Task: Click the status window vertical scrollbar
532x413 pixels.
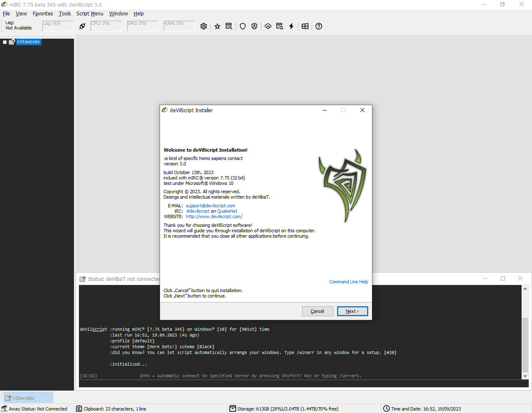Action: [525, 332]
